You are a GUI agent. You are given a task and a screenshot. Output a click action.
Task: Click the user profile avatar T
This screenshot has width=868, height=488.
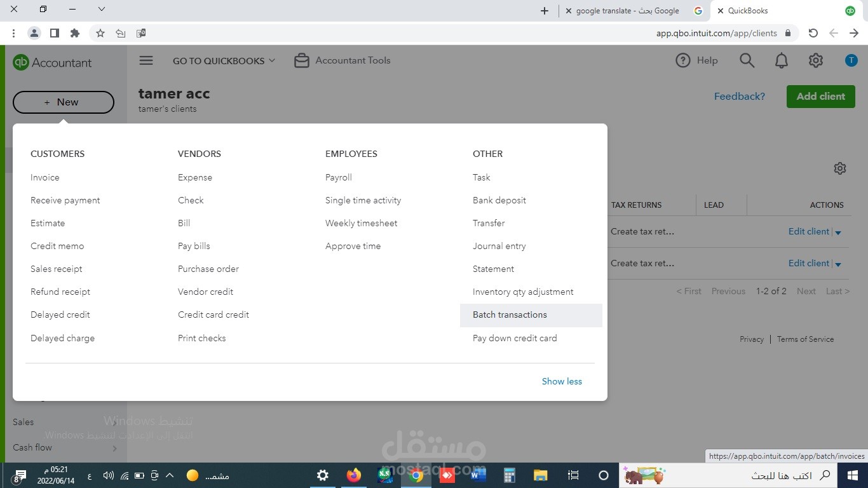[851, 60]
